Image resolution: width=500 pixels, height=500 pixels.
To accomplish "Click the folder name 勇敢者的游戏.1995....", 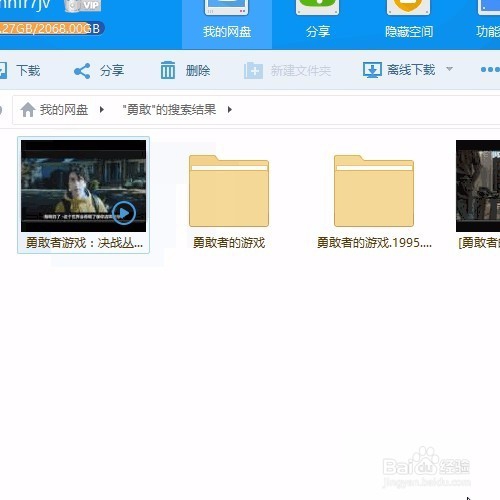I will pyautogui.click(x=374, y=243).
